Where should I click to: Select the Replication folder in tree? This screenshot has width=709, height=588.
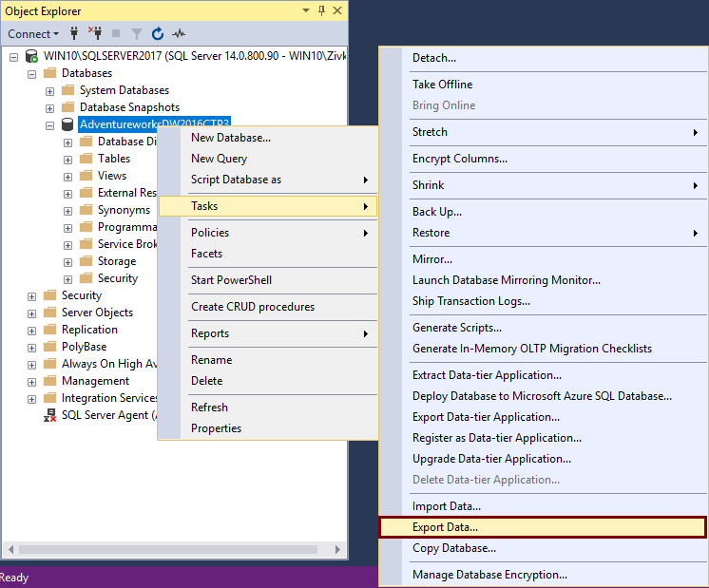point(89,330)
